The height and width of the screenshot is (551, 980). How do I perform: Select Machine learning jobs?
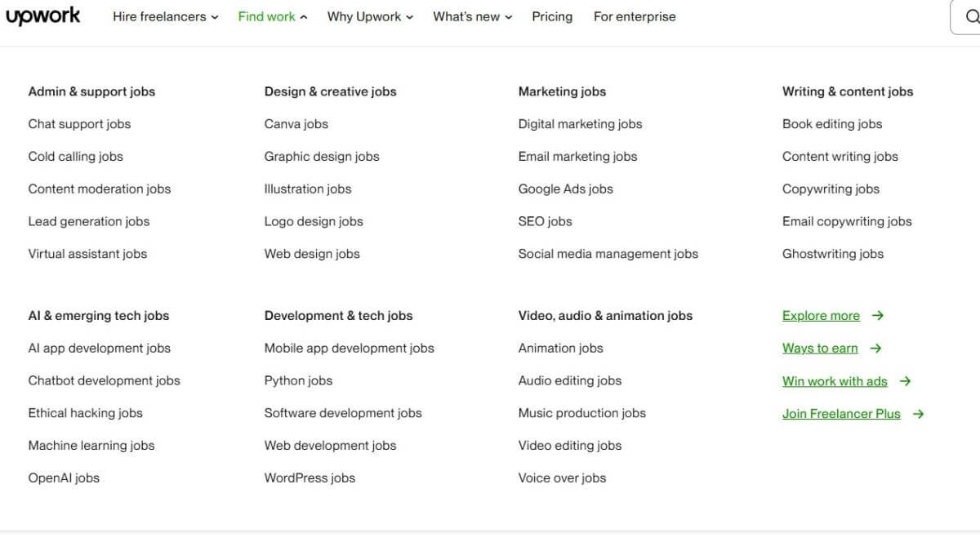point(91,446)
